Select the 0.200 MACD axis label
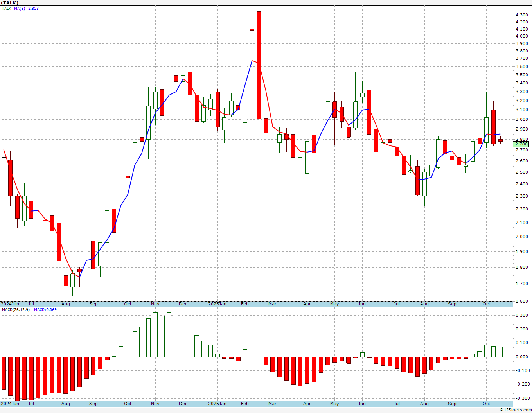This screenshot has width=532, height=413. coord(522,329)
